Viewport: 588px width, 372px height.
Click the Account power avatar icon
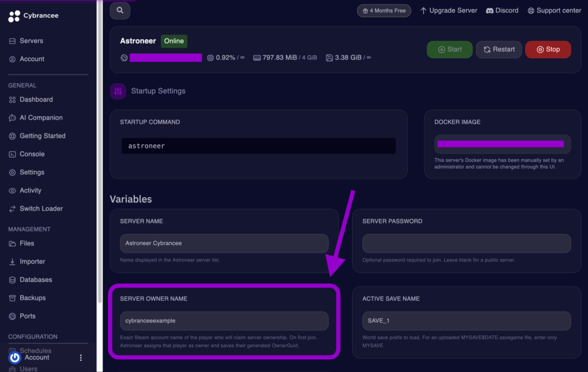(14, 358)
